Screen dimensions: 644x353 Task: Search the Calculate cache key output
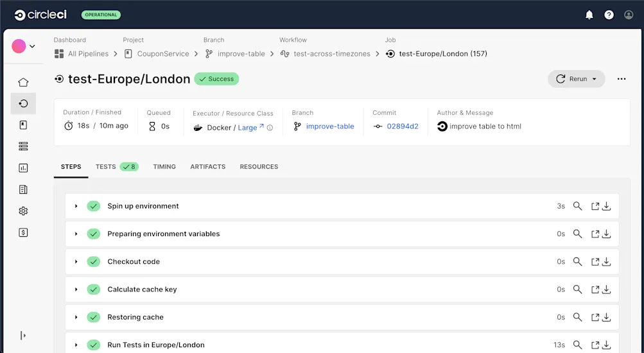[577, 289]
